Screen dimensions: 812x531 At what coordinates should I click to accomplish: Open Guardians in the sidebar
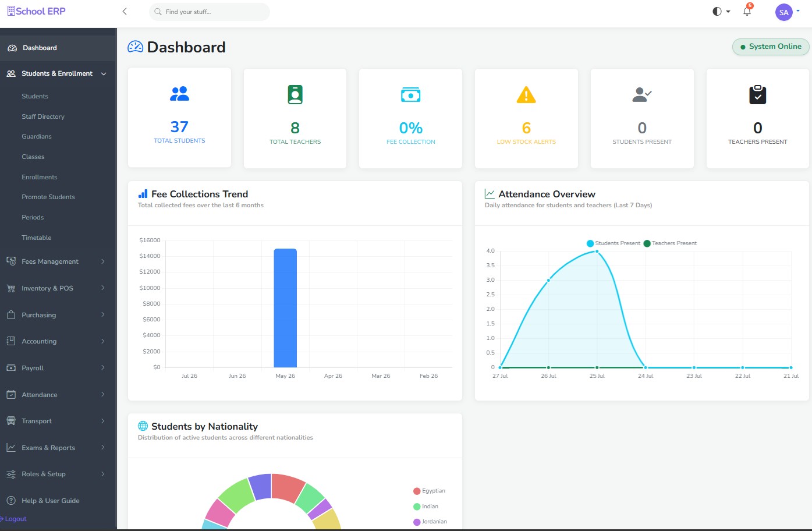click(x=37, y=136)
